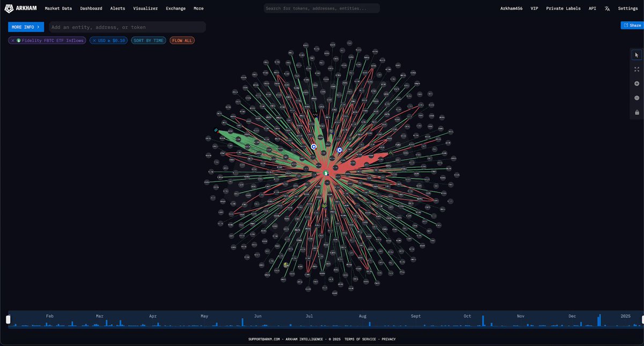Go to Dashboard
The width and height of the screenshot is (644, 346).
point(91,9)
